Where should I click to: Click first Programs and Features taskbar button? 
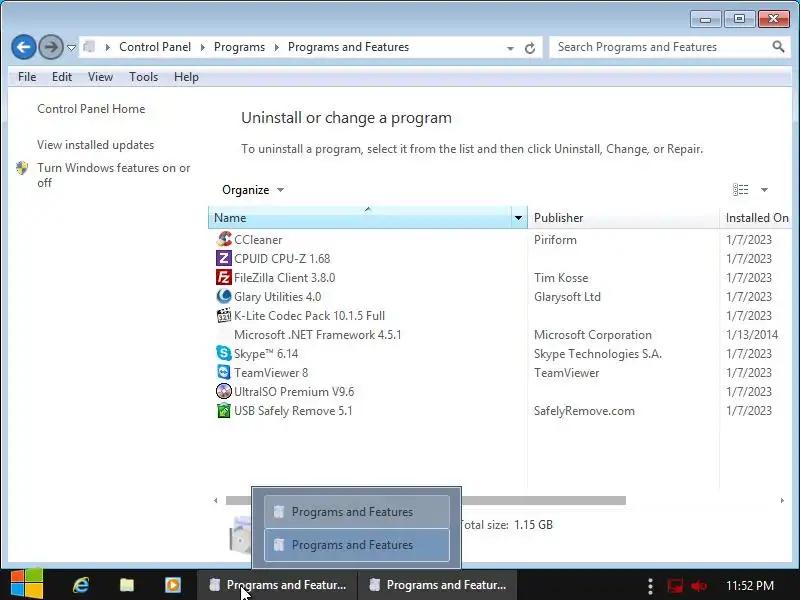click(x=278, y=585)
